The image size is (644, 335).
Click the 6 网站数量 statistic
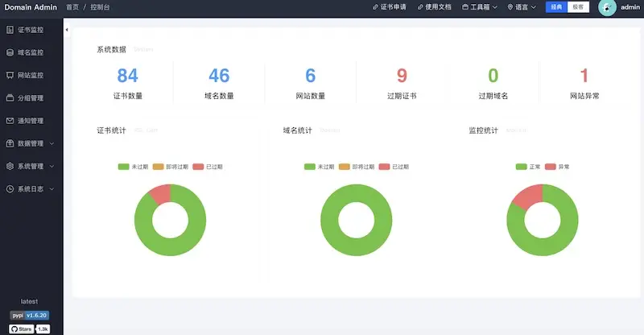(x=311, y=84)
